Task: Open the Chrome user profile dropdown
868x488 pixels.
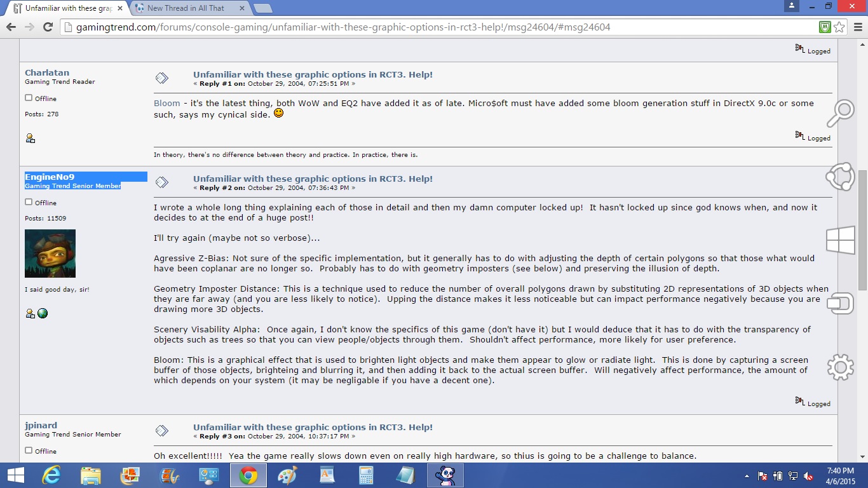Action: pos(791,6)
